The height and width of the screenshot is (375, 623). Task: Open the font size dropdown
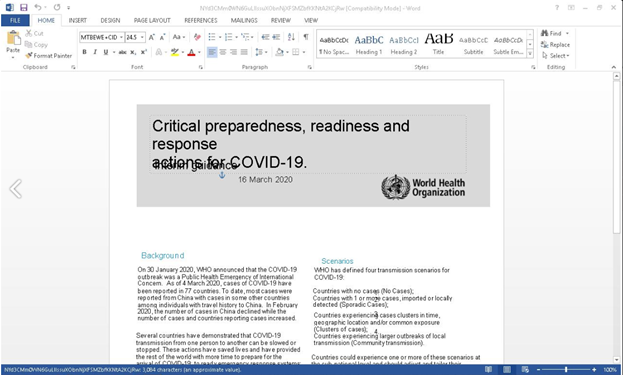point(142,37)
